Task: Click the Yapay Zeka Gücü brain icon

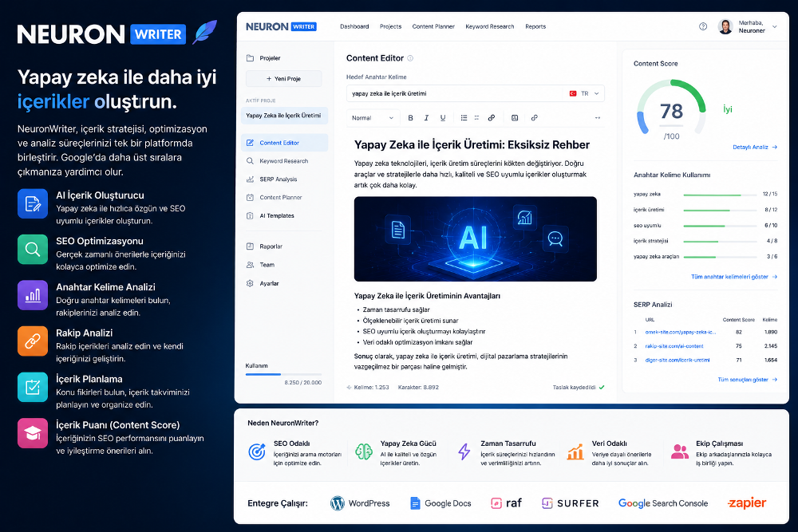Action: (363, 451)
